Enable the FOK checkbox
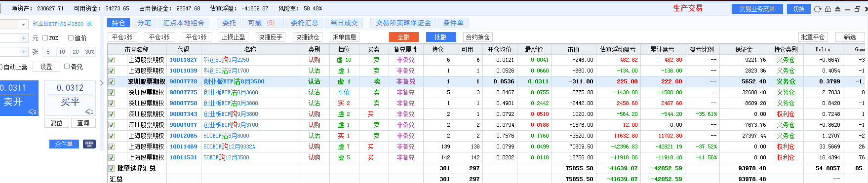This screenshot has width=868, height=183. click(x=45, y=38)
